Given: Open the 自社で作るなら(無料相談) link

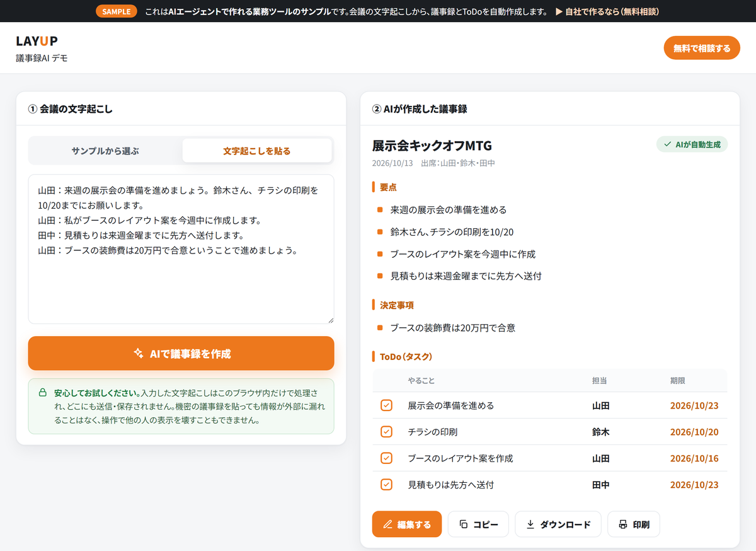Looking at the screenshot, I should click(x=607, y=11).
